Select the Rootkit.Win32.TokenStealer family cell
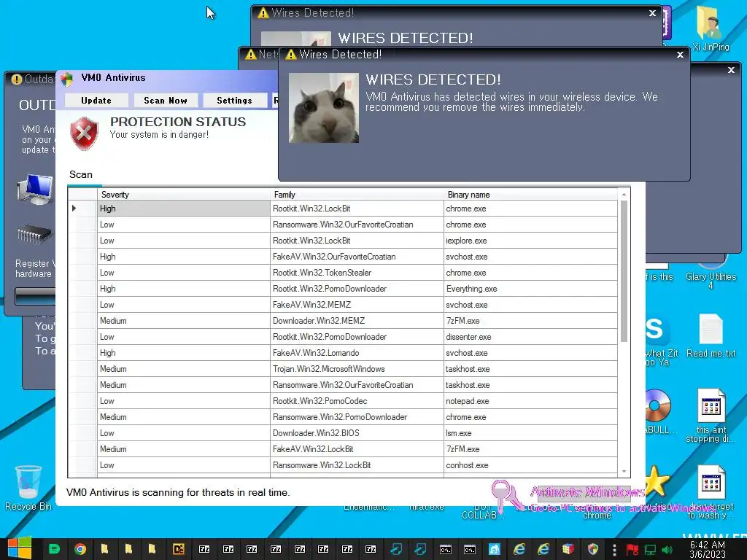 click(357, 273)
